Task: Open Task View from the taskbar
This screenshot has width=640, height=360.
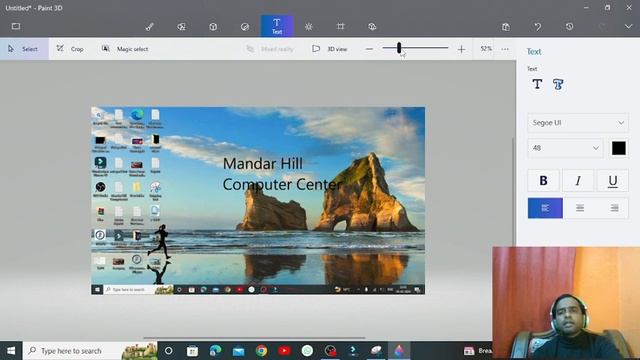Action: (168, 351)
